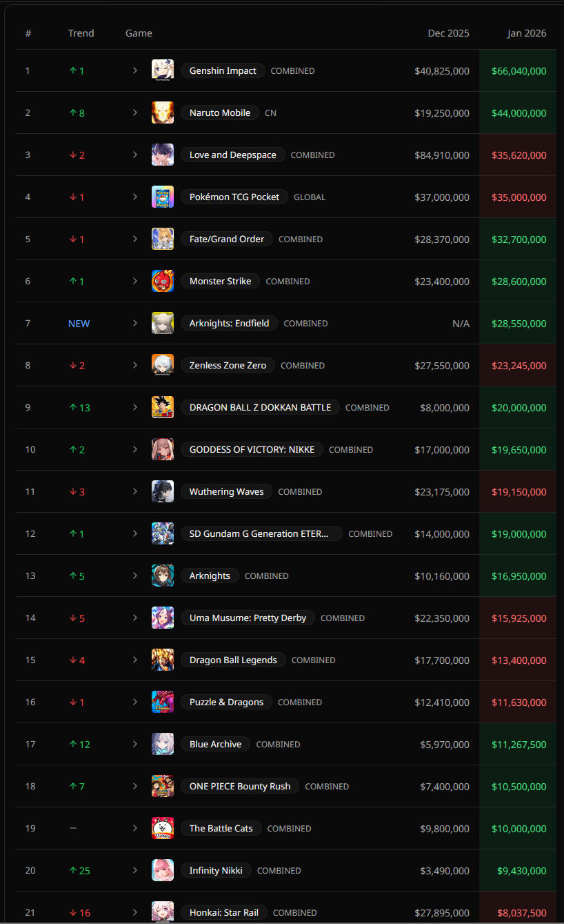
Task: Click the up 13 trend for DOKKAN BATTLE
Action: (80, 407)
